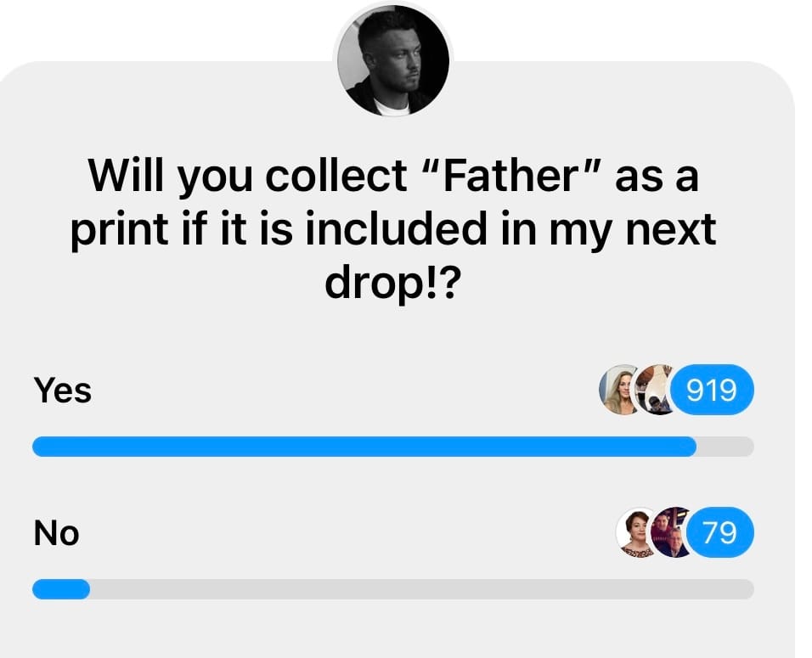
Task: Click the grey unfilled end of Yes bar
Action: [x=725, y=447]
